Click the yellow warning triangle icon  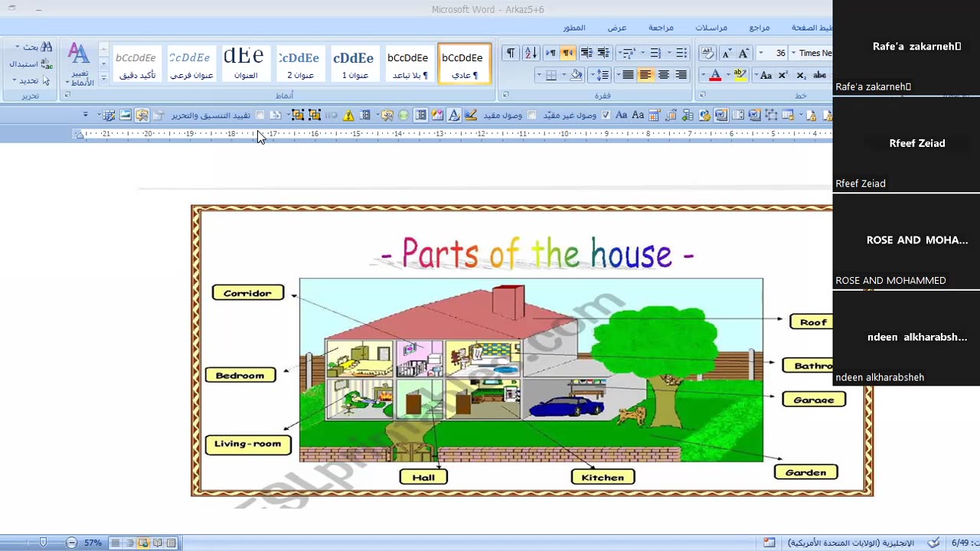pos(348,116)
